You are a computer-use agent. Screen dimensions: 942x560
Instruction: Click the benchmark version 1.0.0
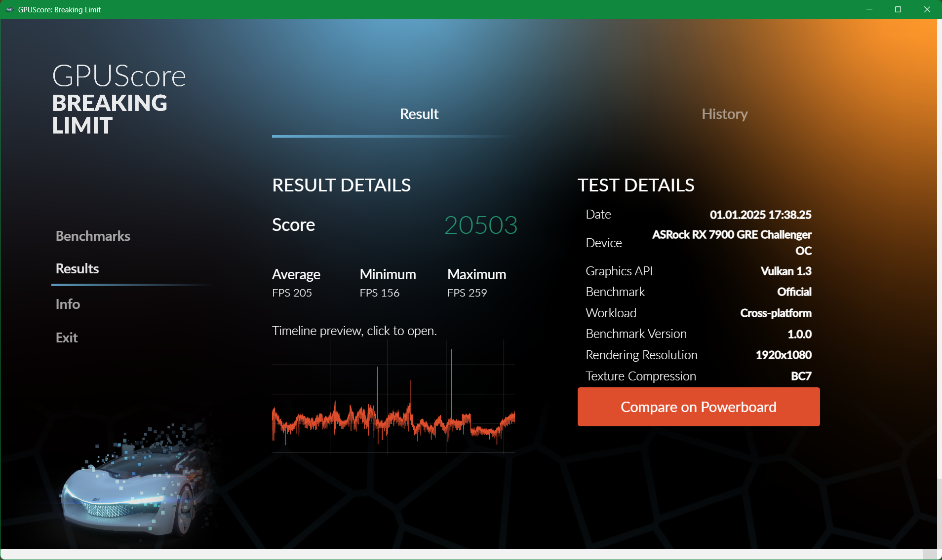pos(799,334)
